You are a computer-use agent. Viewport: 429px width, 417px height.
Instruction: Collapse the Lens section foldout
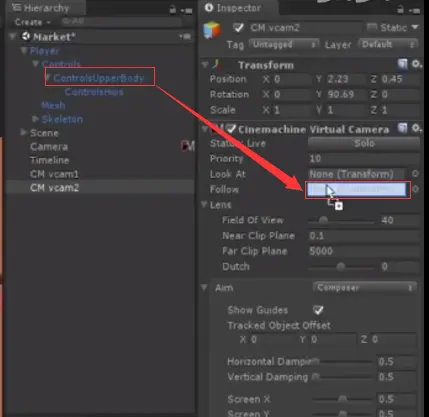pyautogui.click(x=204, y=205)
